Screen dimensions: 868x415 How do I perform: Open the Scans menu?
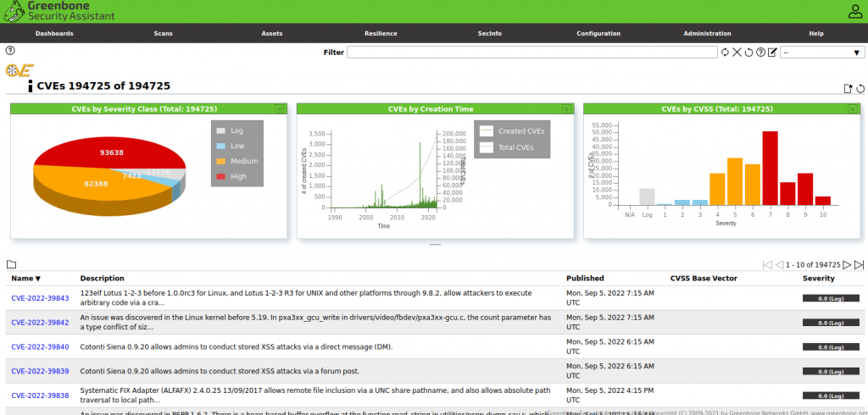tap(163, 33)
